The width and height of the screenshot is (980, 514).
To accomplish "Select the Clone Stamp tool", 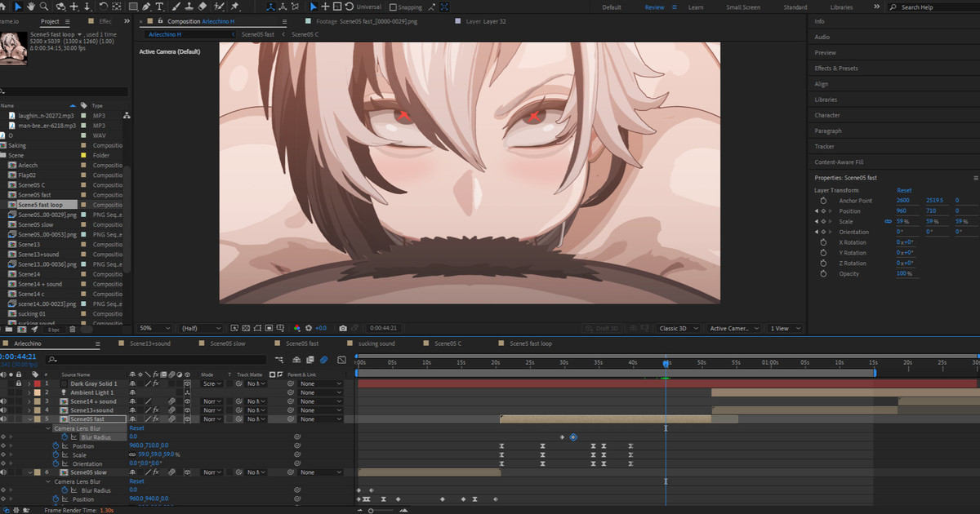I will click(189, 7).
